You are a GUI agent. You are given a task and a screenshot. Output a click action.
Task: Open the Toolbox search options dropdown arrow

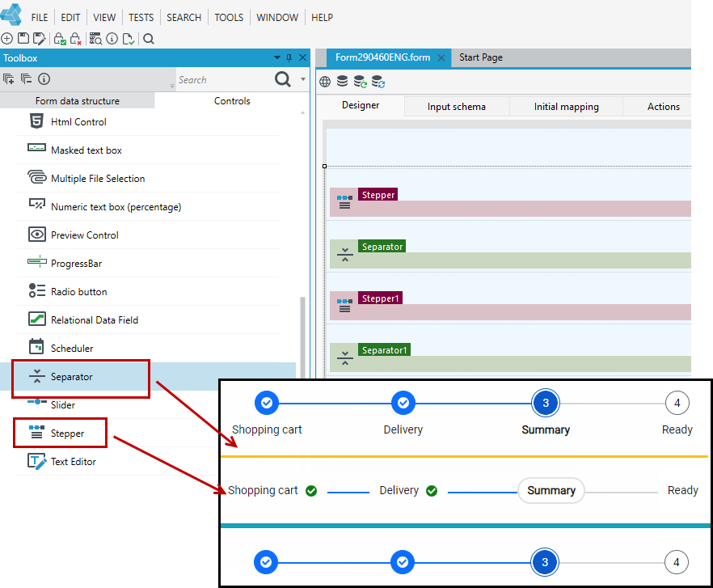tap(303, 79)
